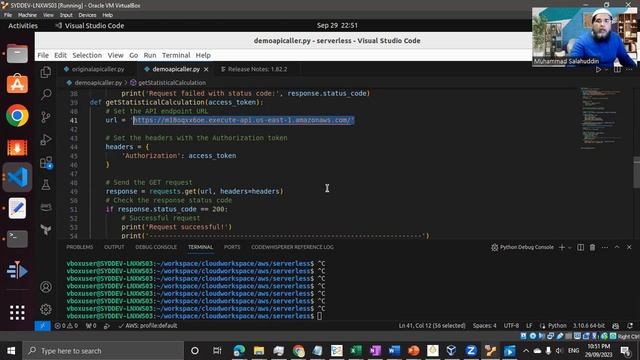The width and height of the screenshot is (640, 360).
Task: Open the Terminal menu
Action: (176, 55)
